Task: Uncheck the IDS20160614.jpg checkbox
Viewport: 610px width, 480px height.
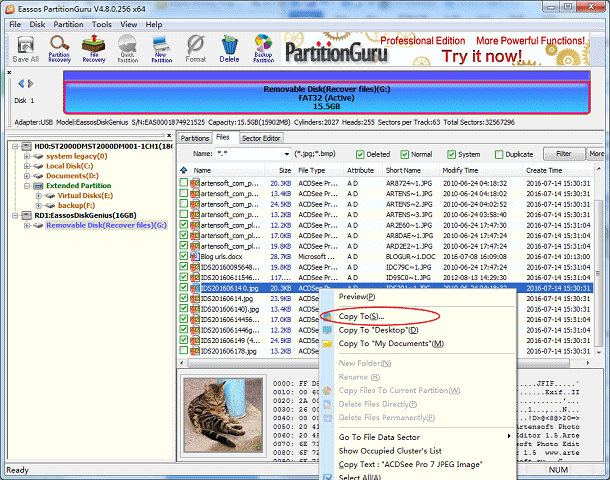Action: (184, 298)
